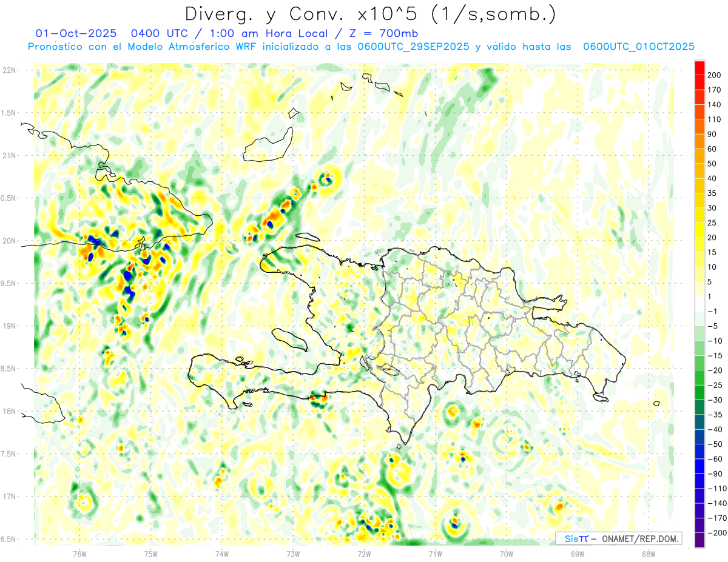The height and width of the screenshot is (562, 728).
Task: Click the '75W' longitude label
Action: tap(151, 554)
